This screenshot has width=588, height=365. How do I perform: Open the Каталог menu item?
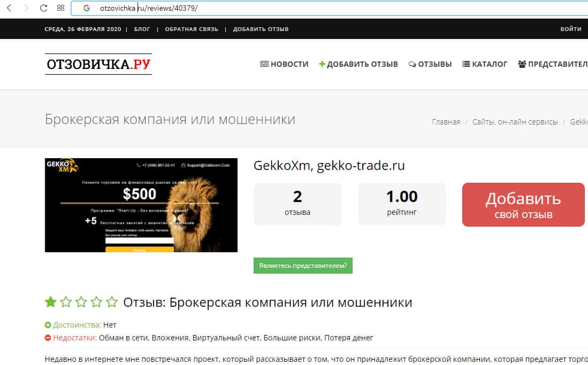(485, 64)
